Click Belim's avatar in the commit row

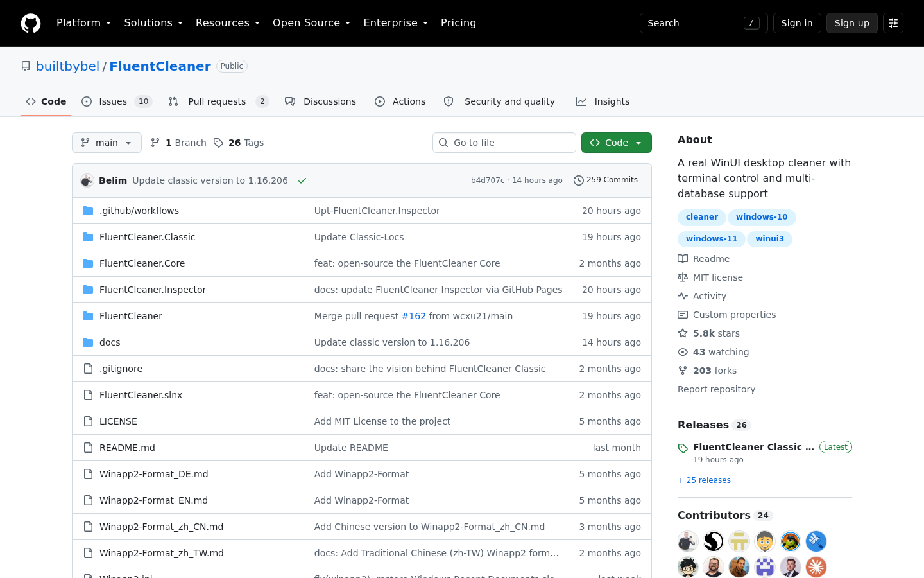pos(87,180)
